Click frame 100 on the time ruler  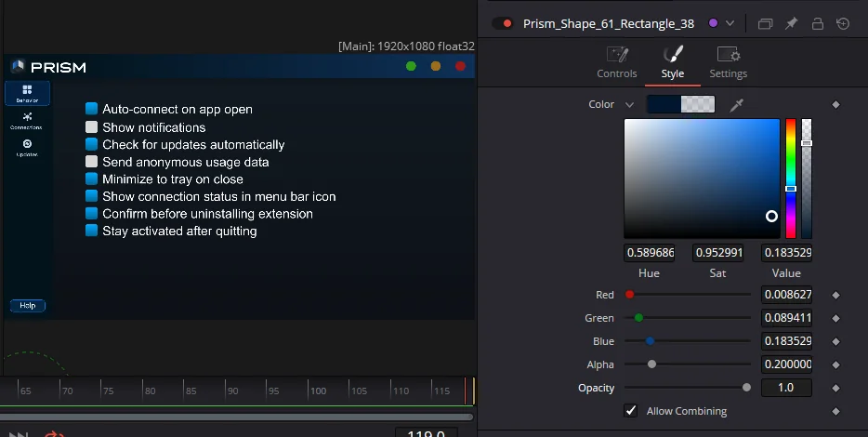coord(319,391)
